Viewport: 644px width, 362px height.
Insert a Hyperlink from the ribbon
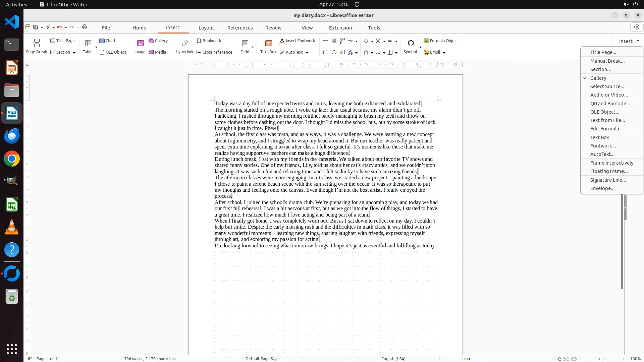click(x=184, y=44)
